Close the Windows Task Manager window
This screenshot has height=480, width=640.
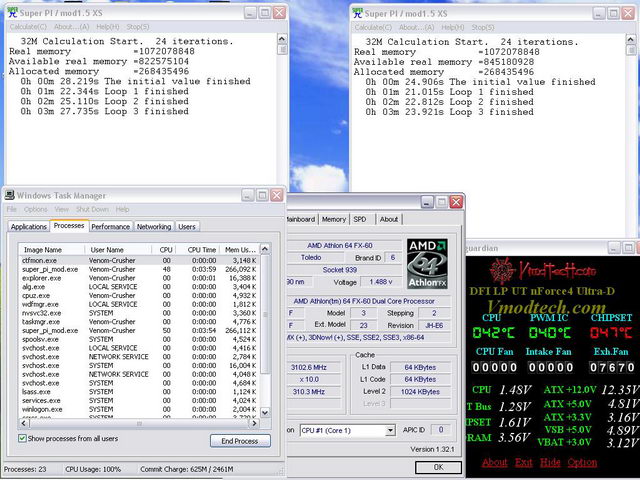pyautogui.click(x=277, y=195)
